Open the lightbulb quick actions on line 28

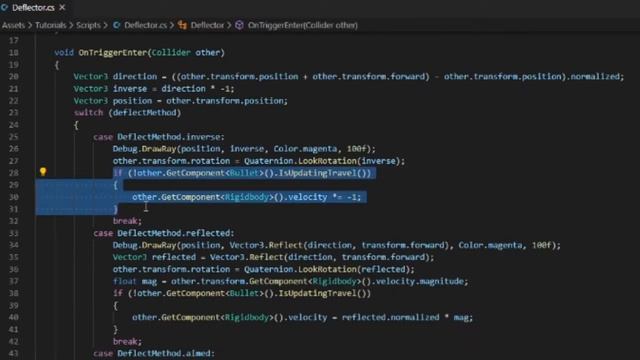[x=43, y=172]
